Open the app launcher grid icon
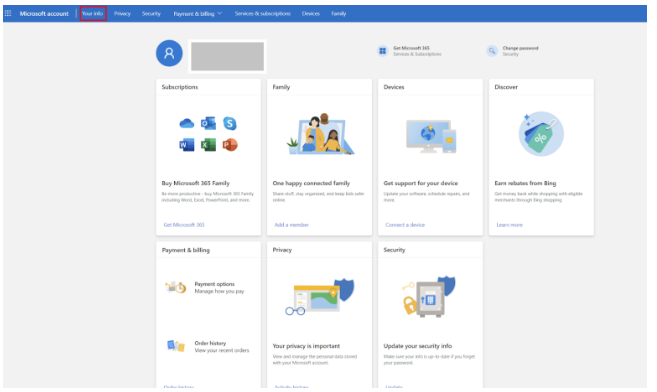Image resolution: width=657 pixels, height=392 pixels. pyautogui.click(x=8, y=13)
